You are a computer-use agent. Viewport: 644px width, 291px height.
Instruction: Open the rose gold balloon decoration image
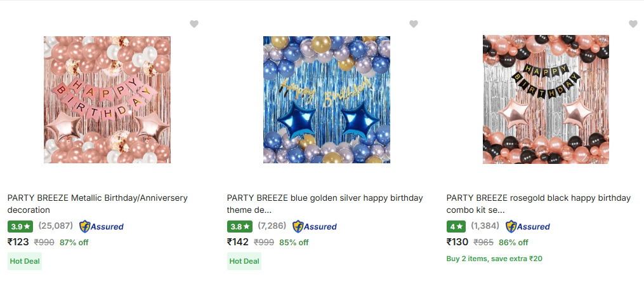click(x=107, y=100)
